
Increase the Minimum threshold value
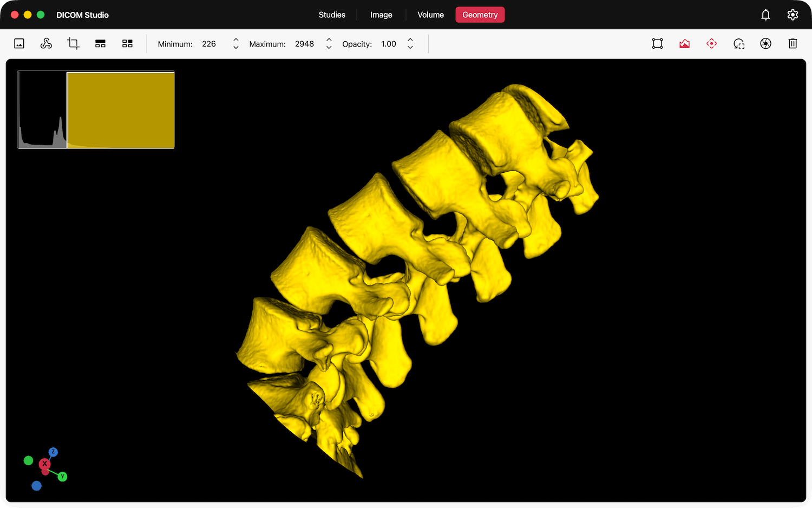(x=235, y=40)
